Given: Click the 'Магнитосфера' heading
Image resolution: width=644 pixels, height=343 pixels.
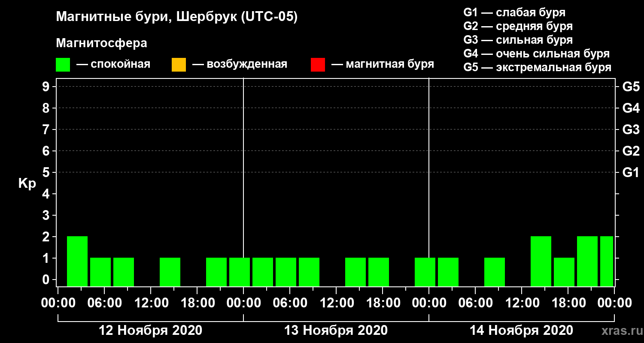Looking at the screenshot, I should coord(101,43).
